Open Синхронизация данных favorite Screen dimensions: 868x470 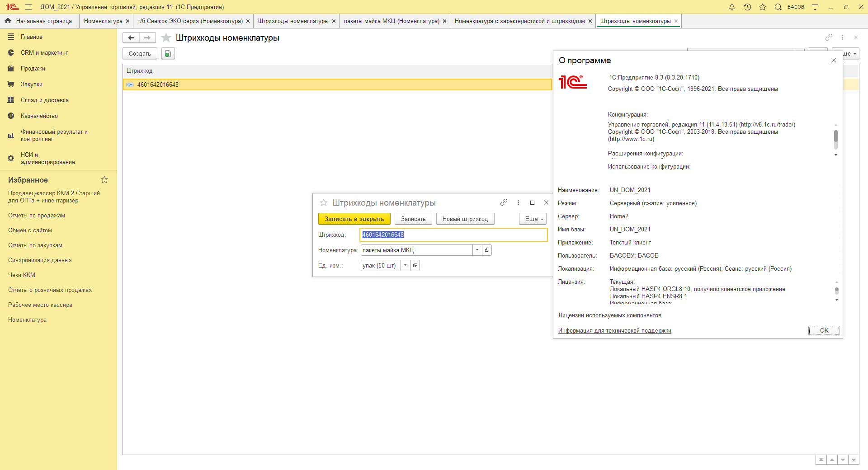tap(40, 260)
